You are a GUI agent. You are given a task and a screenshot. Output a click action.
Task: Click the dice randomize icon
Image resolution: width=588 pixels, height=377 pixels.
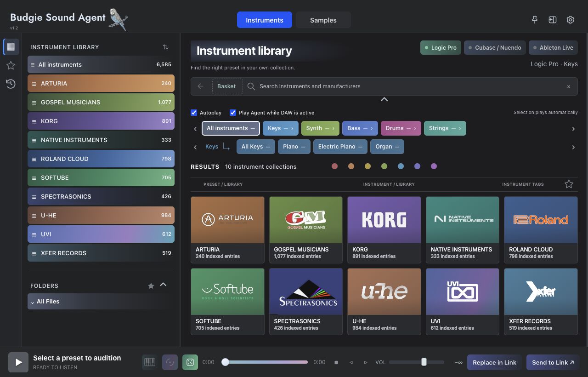click(x=190, y=362)
